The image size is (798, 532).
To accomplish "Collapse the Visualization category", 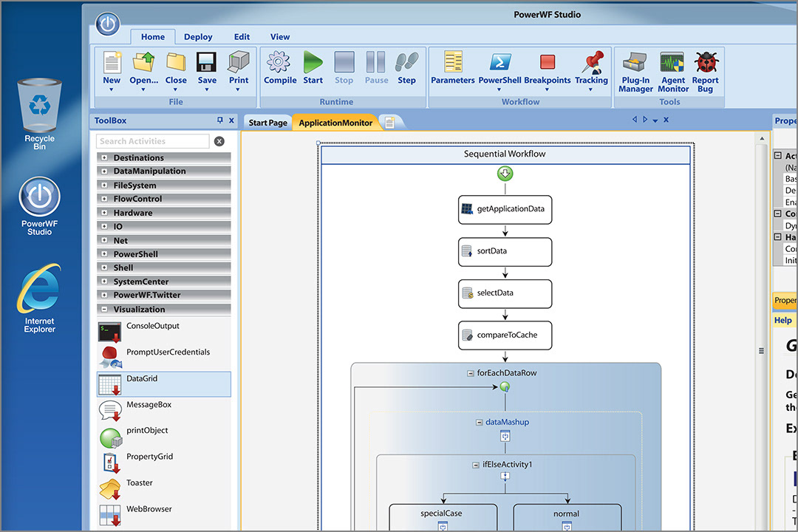I will click(104, 309).
